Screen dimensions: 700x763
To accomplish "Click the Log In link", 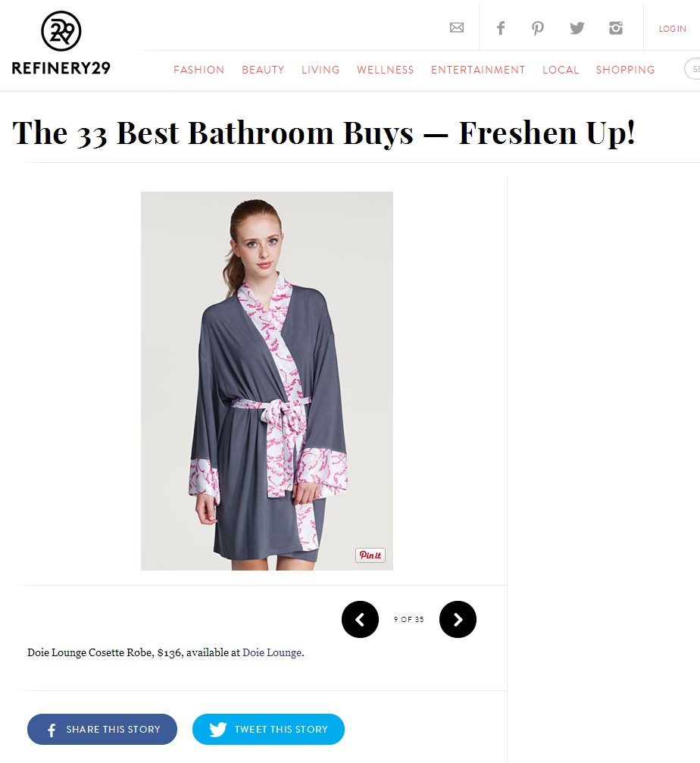I will click(x=672, y=29).
